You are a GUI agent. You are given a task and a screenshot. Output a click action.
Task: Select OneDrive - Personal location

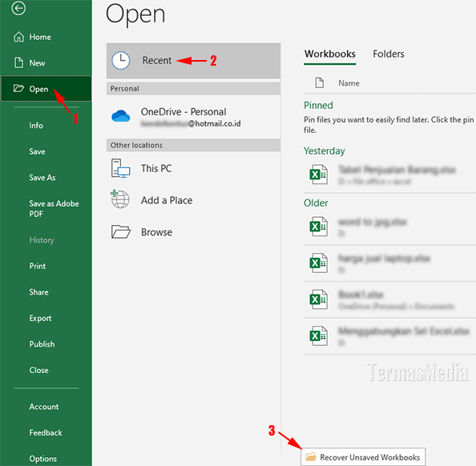[x=193, y=117]
